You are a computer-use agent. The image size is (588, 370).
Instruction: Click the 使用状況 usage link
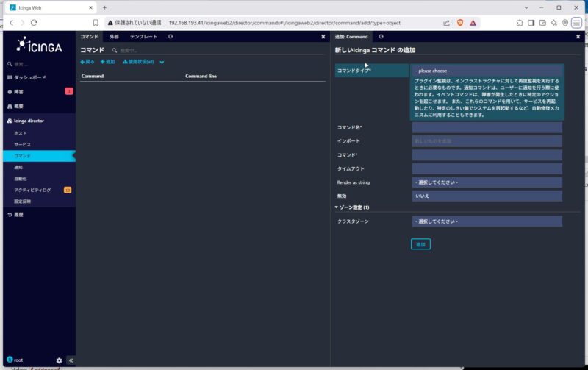click(x=138, y=62)
